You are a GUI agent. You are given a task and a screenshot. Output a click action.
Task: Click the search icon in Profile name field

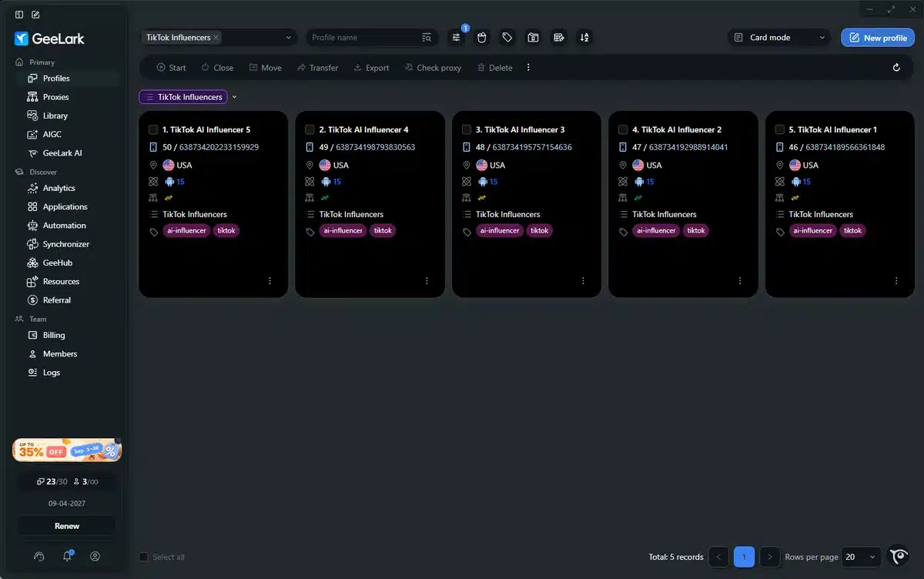(x=427, y=37)
